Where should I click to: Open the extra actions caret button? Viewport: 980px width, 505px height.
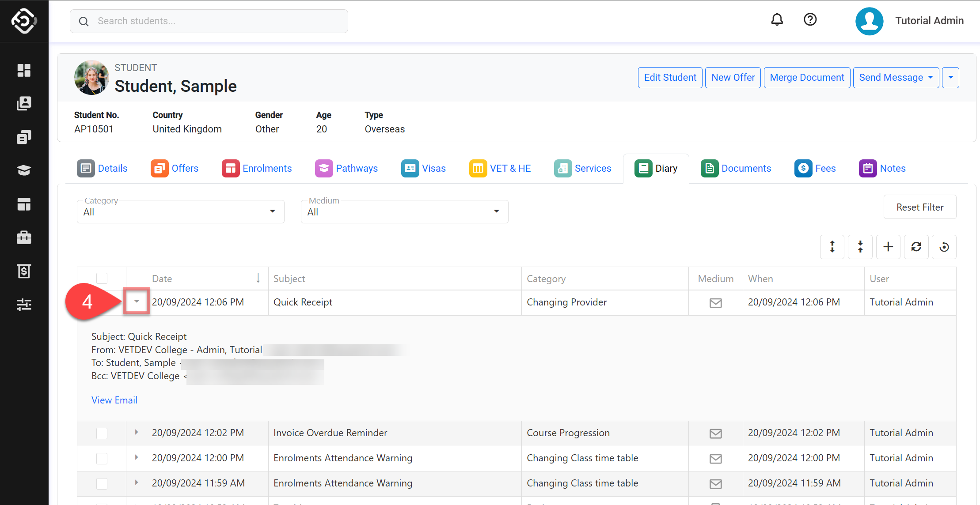(950, 78)
